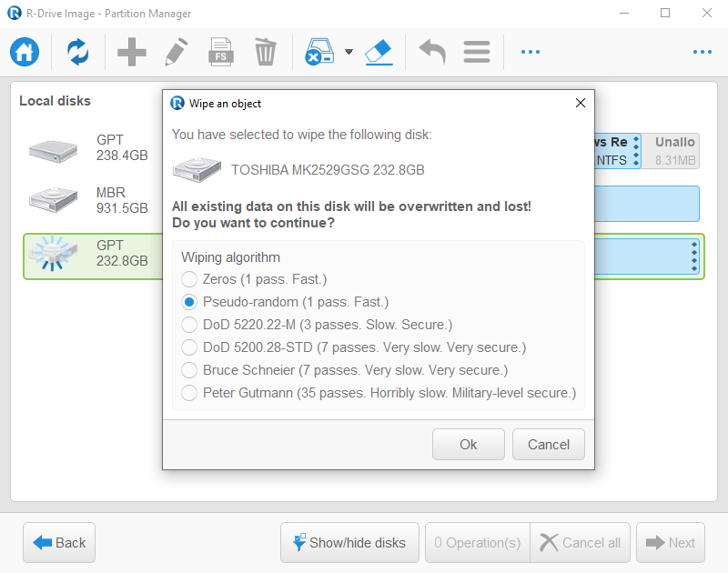Select the GPT 238.4GB disk
728x573 pixels.
coord(93,150)
